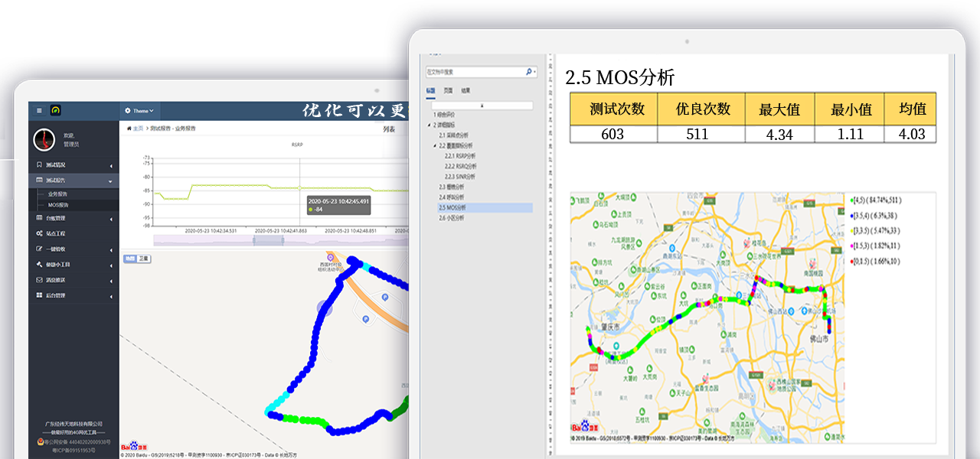Screen dimensions: 980x459
Task: Click the right handle of chart range slider
Action: (284, 240)
